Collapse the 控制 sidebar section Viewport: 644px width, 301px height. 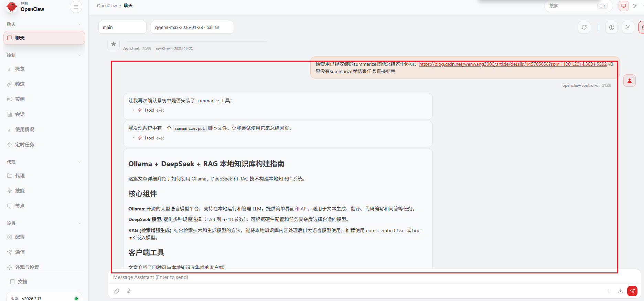click(x=44, y=55)
